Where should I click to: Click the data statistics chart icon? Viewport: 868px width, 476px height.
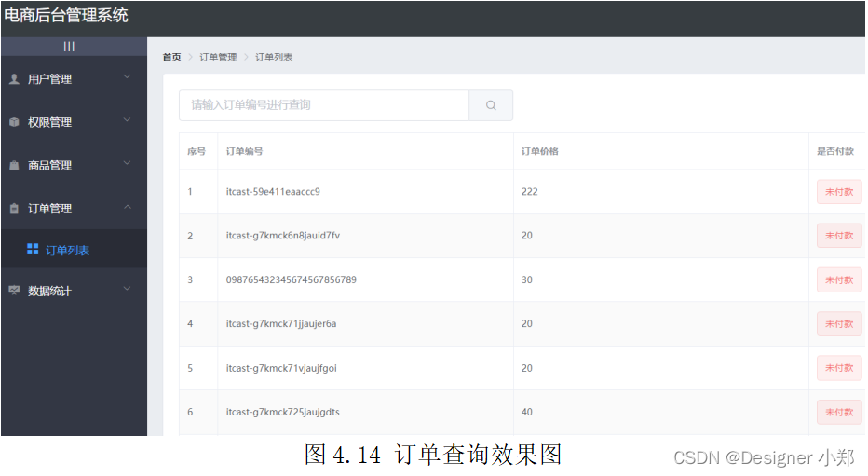click(14, 291)
